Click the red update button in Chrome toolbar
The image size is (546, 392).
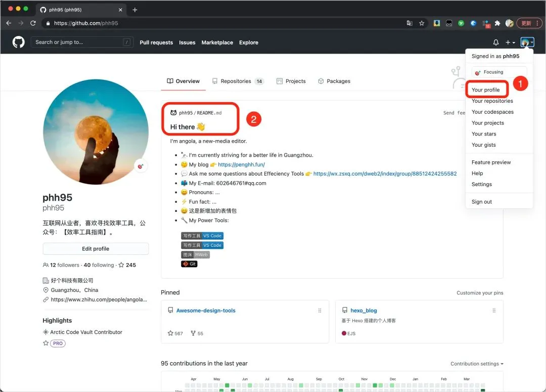[x=526, y=23]
